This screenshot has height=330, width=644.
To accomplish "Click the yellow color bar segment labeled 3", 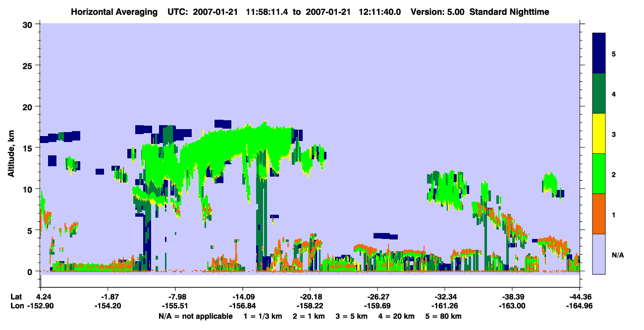I will [599, 134].
